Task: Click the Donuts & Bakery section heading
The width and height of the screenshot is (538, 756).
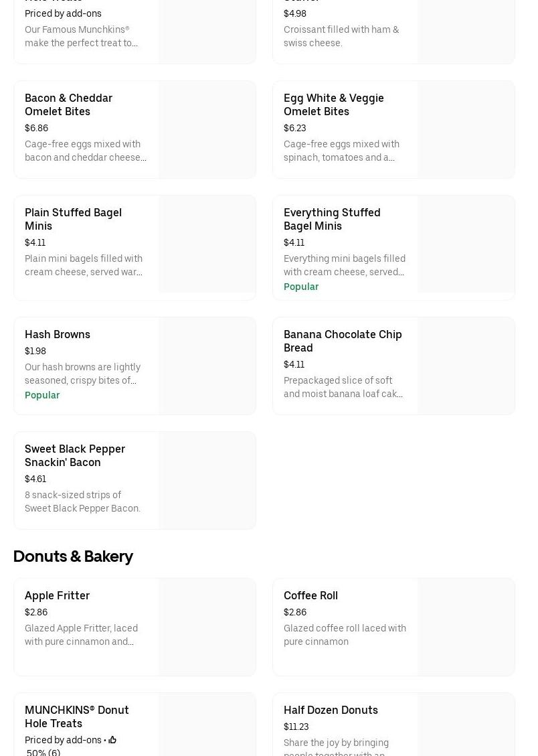Action: [73, 556]
